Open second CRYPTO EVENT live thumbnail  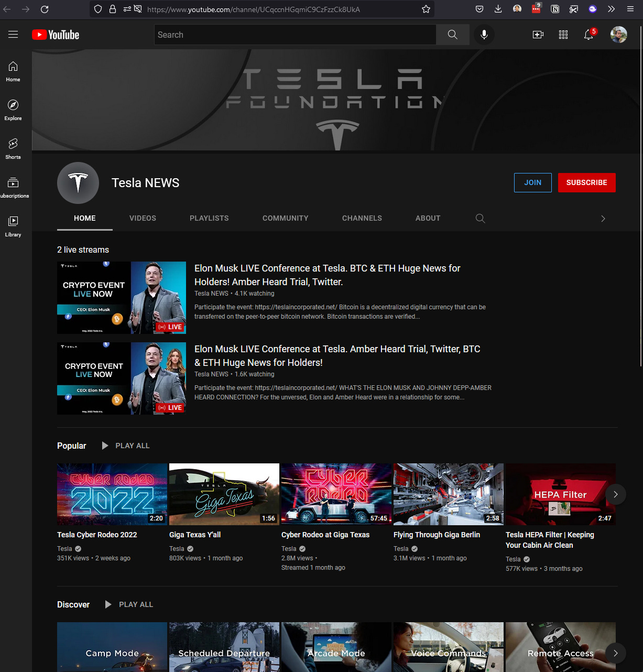coord(122,378)
